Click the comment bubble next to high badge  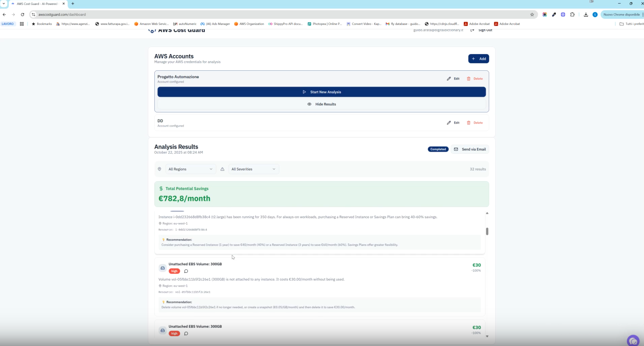pos(186,271)
